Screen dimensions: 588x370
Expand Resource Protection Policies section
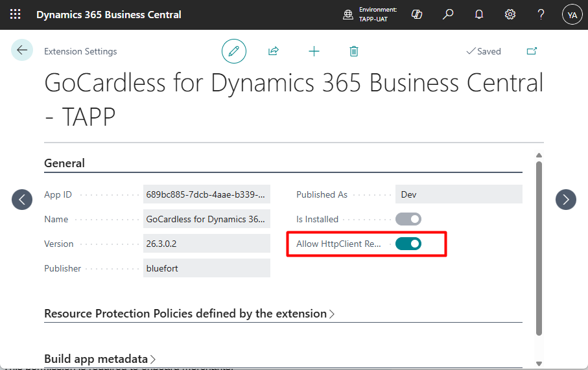coord(189,314)
